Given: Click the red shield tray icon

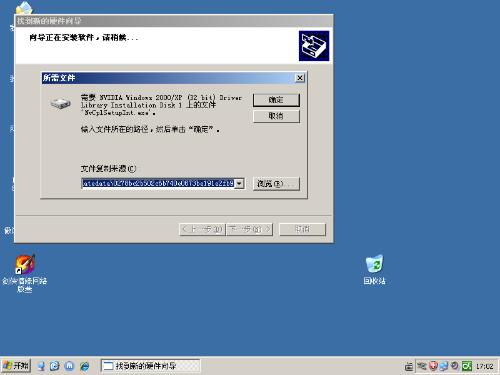Looking at the screenshot, I should click(x=433, y=366).
